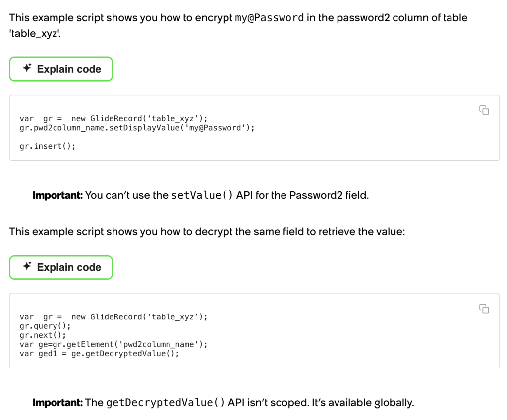Image resolution: width=507 pixels, height=420 pixels.
Task: Explain code for the setDisplayValue encrypt script
Action: (x=61, y=69)
